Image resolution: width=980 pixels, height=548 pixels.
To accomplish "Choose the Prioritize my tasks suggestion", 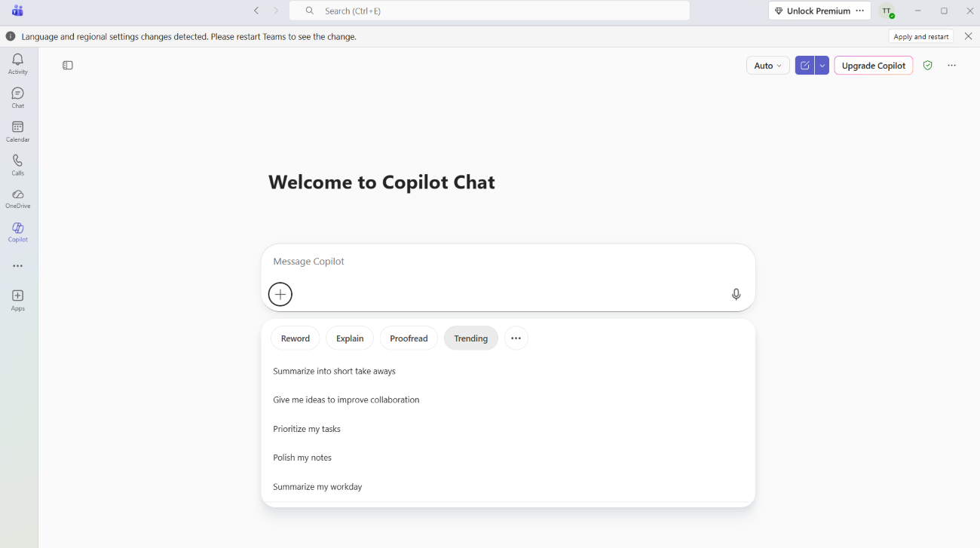I will (x=307, y=429).
